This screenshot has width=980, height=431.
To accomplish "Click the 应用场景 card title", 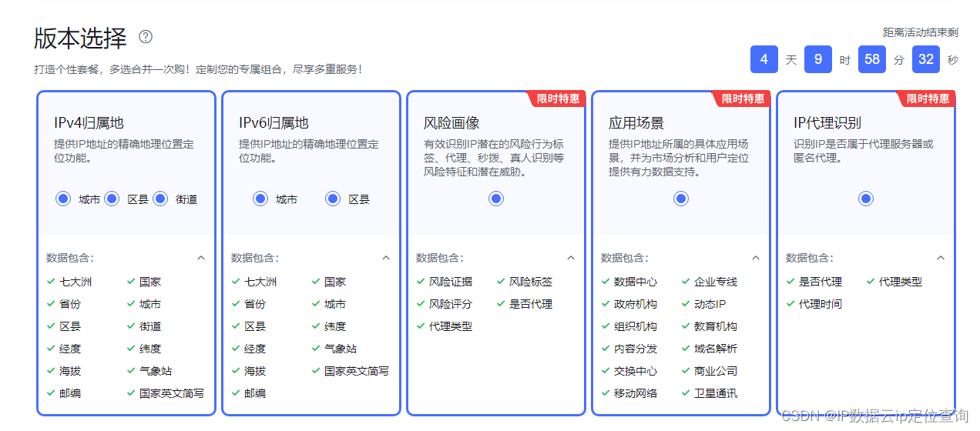I will click(636, 123).
